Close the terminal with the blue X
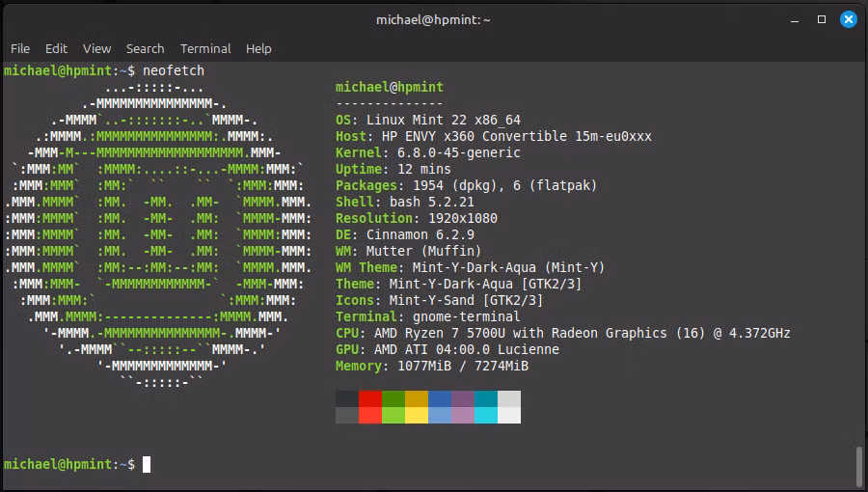Screen dimensions: 868x492 (x=848, y=19)
